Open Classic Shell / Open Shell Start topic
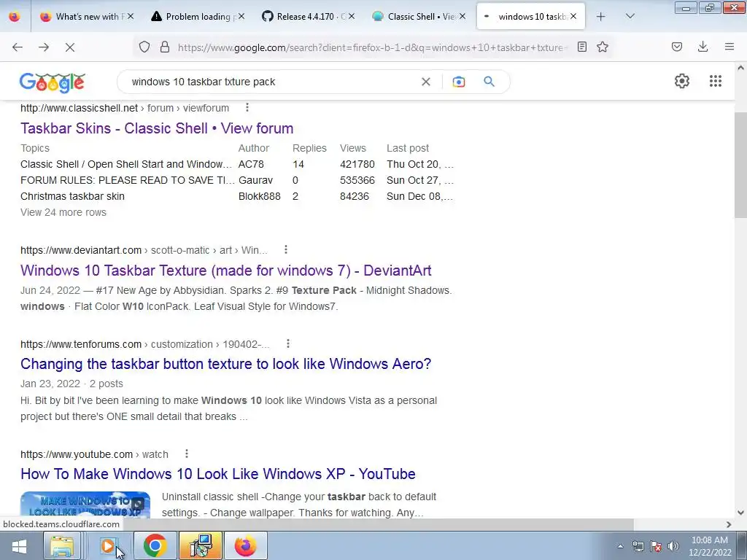The image size is (747, 560). pos(126,164)
